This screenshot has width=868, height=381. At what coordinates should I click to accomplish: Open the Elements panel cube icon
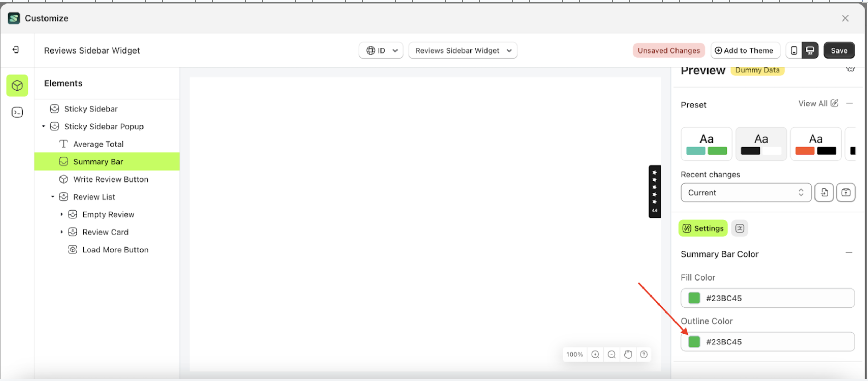pos(17,86)
